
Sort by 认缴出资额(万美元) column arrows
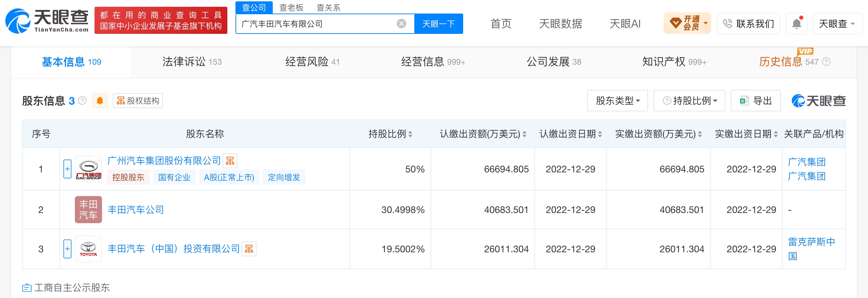[524, 134]
